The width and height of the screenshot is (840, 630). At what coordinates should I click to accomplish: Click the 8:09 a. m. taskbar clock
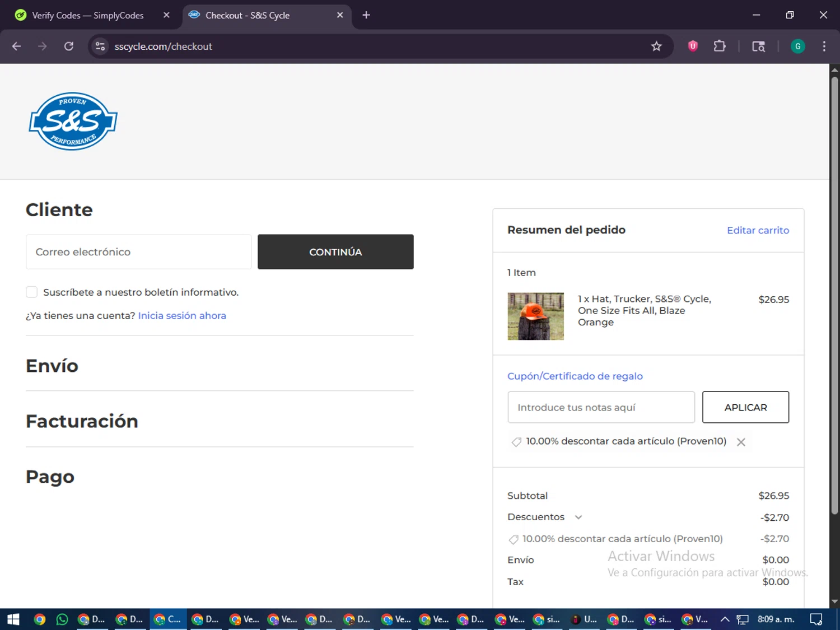(x=776, y=619)
